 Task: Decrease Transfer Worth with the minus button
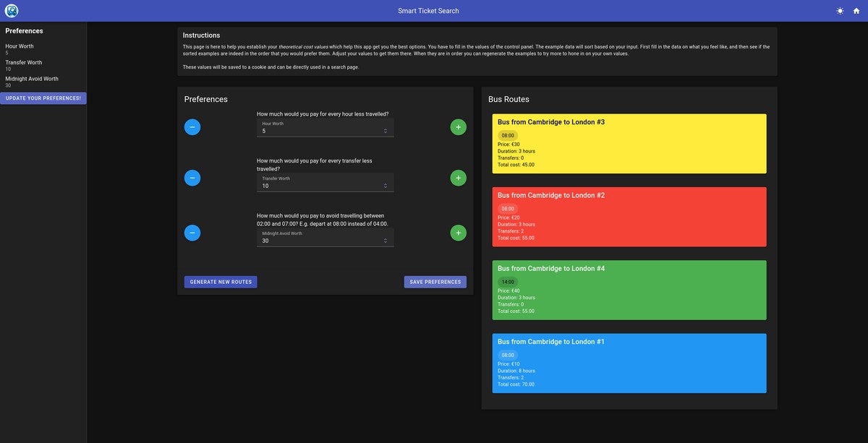192,178
